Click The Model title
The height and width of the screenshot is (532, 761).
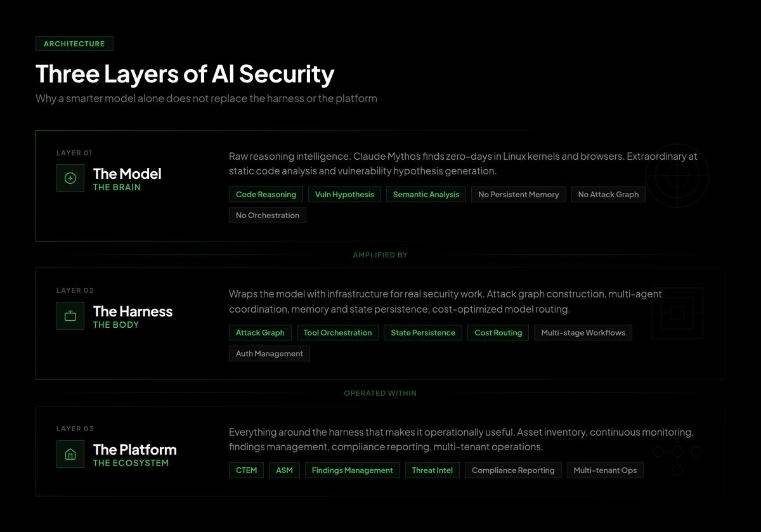127,174
